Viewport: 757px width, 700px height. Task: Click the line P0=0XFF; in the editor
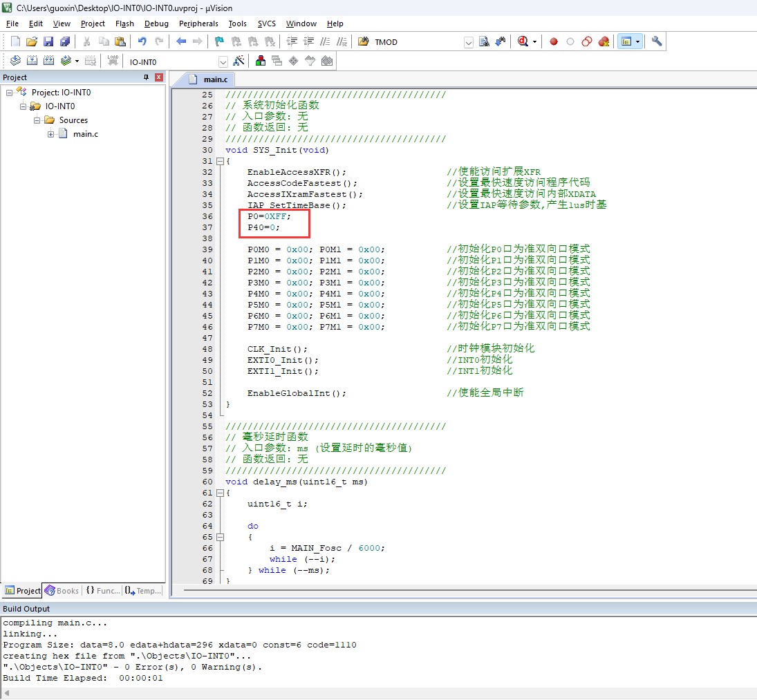point(269,216)
